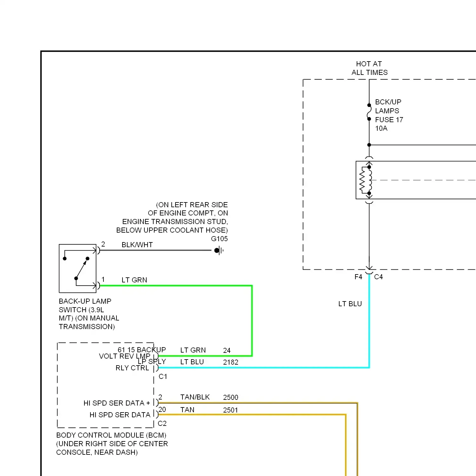The width and height of the screenshot is (476, 476).
Task: Click the back-up lamp switch symbol
Action: coord(78,268)
